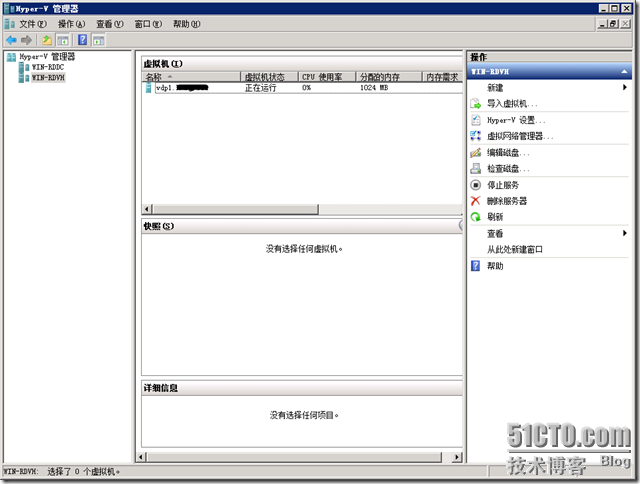The width and height of the screenshot is (640, 484).
Task: Click the WIN-RDDC server icon
Action: (24, 67)
